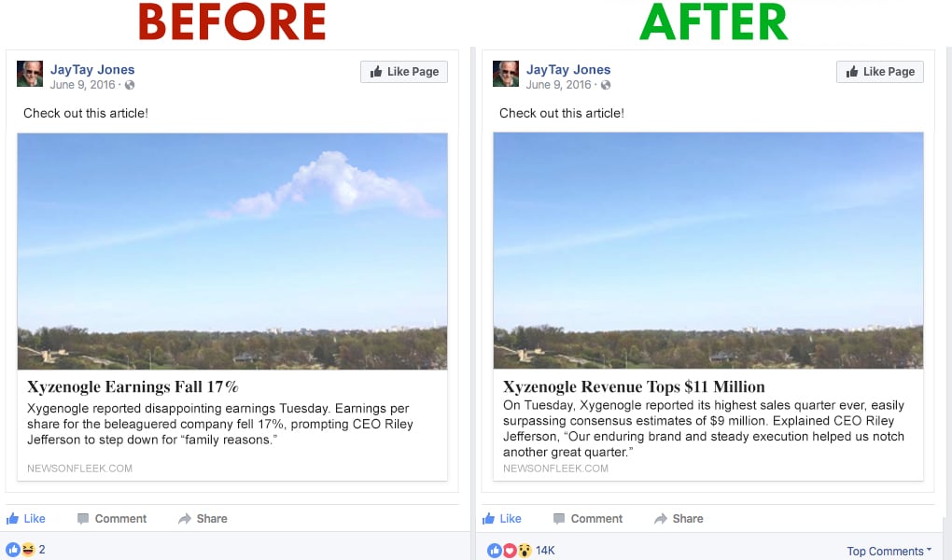Open the reaction icons showing 2 reactions

(x=21, y=550)
